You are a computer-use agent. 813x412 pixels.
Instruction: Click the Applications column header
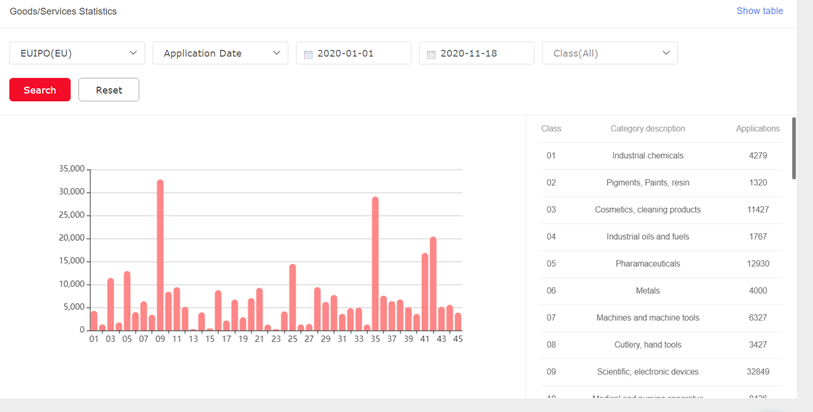(x=758, y=129)
